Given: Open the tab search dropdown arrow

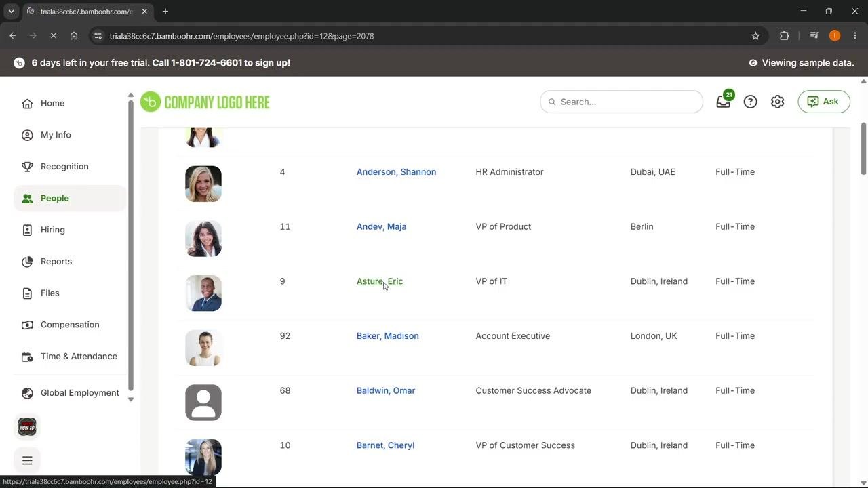Looking at the screenshot, I should coord(11,12).
